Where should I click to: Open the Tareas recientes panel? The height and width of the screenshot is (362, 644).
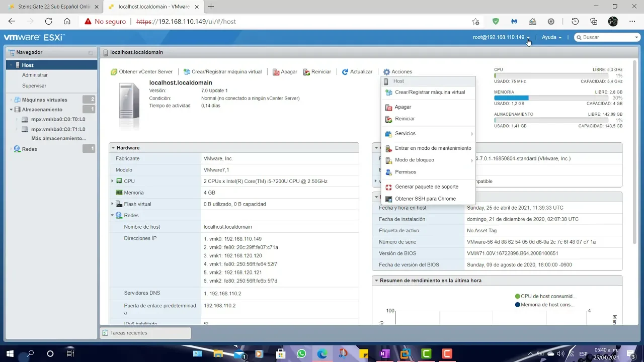coord(129,333)
